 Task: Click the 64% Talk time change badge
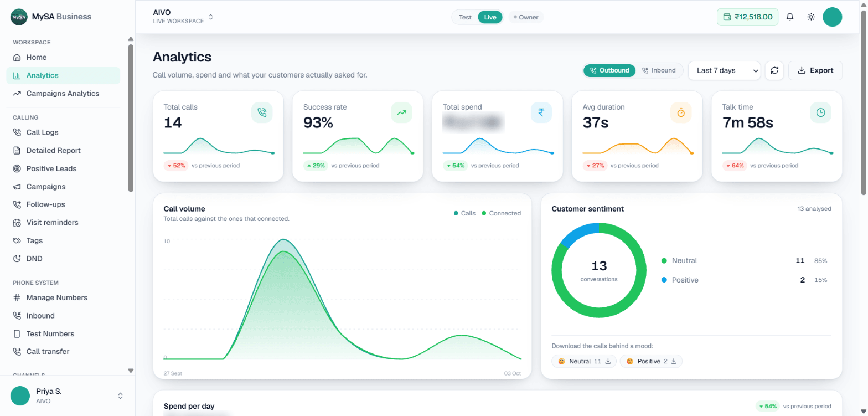coord(735,165)
